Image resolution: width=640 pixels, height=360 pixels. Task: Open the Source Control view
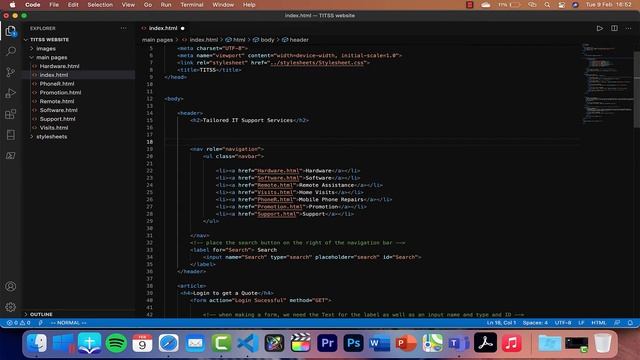click(x=11, y=72)
